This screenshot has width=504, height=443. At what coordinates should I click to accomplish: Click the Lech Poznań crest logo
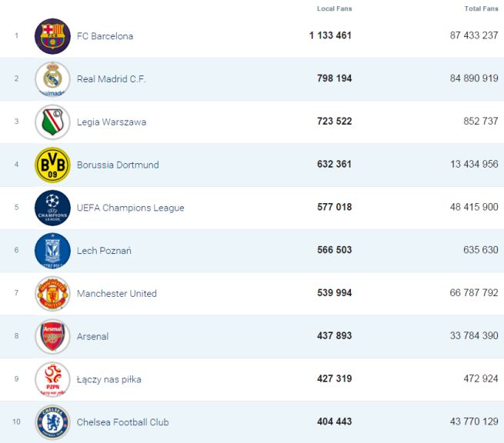click(52, 251)
